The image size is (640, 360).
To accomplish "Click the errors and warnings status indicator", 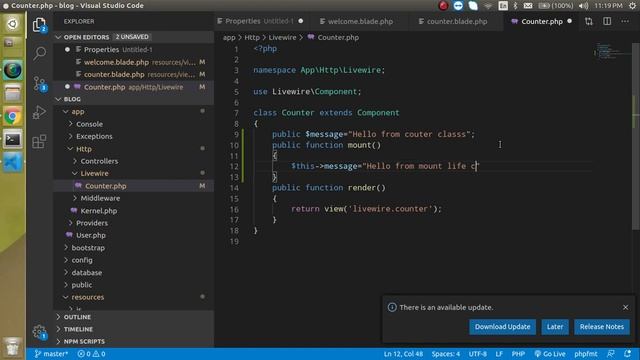I will pyautogui.click(x=91, y=354).
